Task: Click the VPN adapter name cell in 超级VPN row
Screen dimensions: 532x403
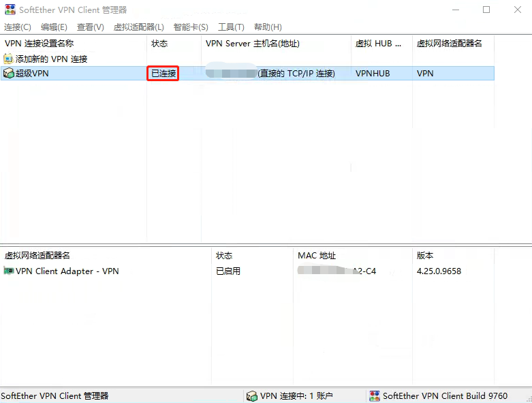Action: (x=425, y=74)
